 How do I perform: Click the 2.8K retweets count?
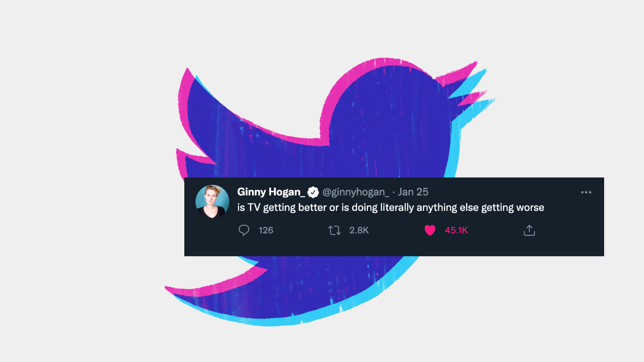coord(359,230)
